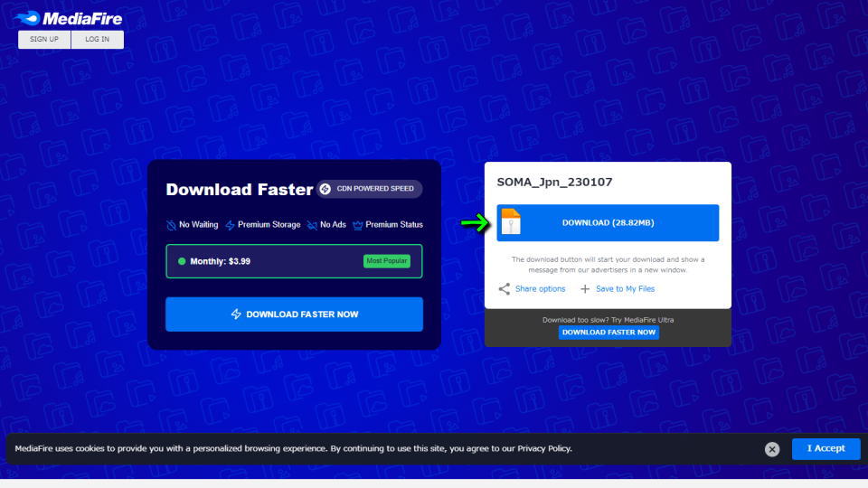Click 'Download too slow? Try MediaFire Ultra' text
The width and height of the screenshot is (868, 488).
tap(608, 320)
